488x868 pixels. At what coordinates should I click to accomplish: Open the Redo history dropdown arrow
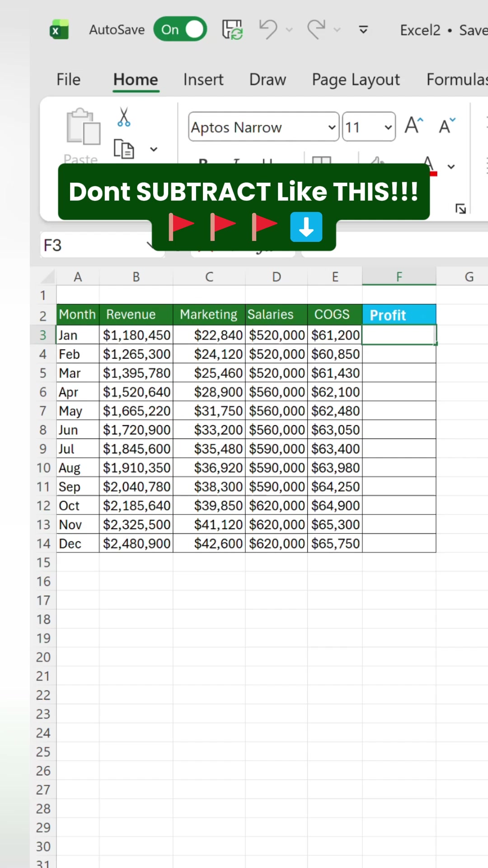pos(337,30)
